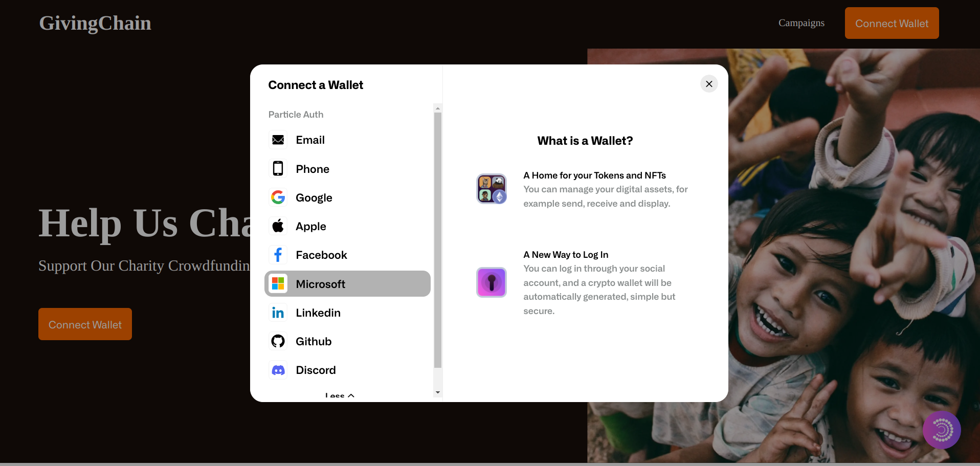The image size is (980, 466).
Task: Click the Discord logo icon
Action: [x=278, y=370]
